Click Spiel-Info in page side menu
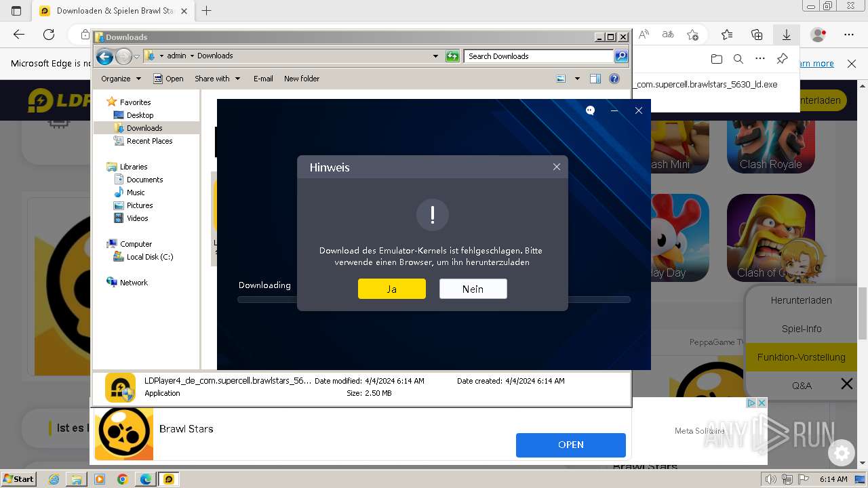 click(801, 329)
